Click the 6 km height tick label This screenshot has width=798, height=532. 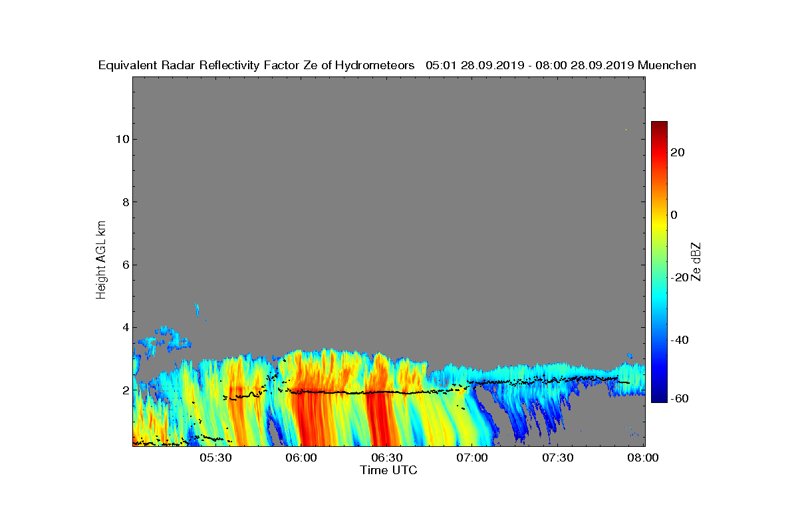[125, 265]
